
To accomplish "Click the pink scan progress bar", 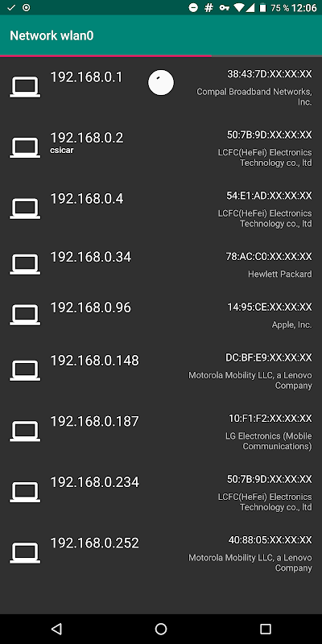I will (106, 56).
